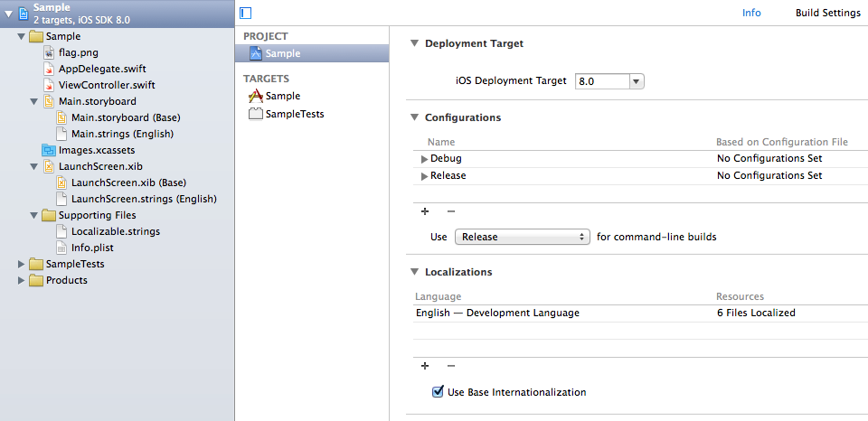868x421 pixels.
Task: Click the SampleTests test bundle icon
Action: tap(256, 115)
